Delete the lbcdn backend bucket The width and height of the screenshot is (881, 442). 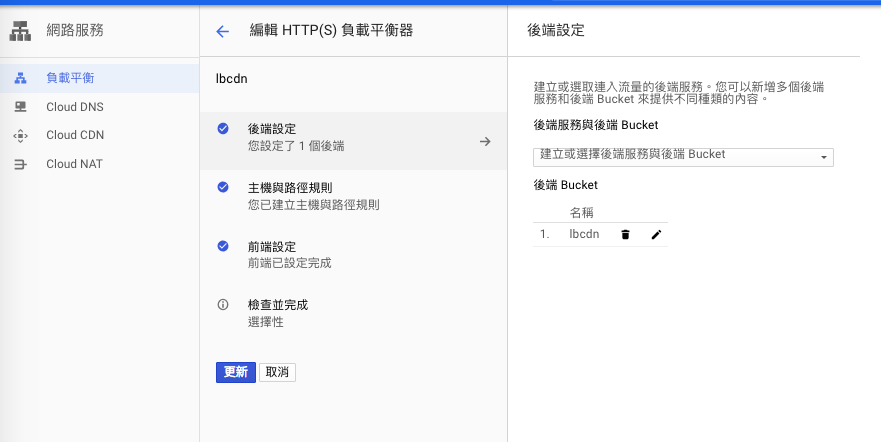point(625,235)
